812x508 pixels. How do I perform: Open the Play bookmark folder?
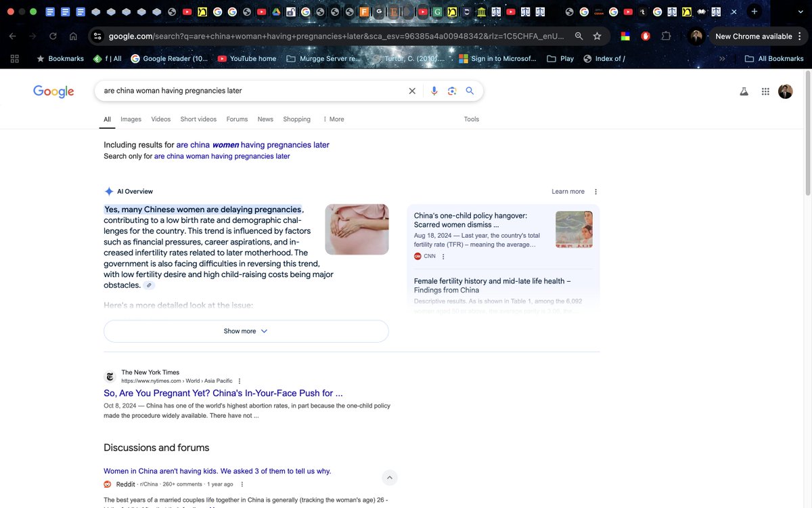pyautogui.click(x=560, y=59)
